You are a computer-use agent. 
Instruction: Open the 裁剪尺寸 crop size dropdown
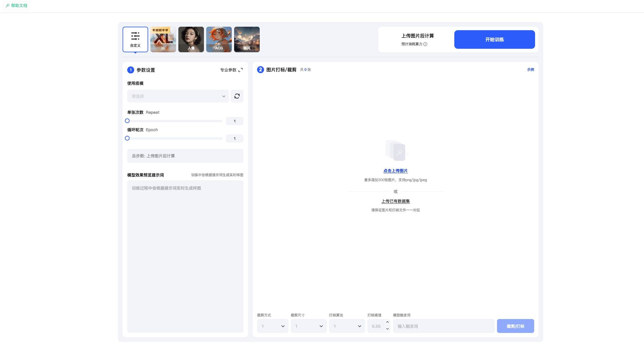(308, 326)
